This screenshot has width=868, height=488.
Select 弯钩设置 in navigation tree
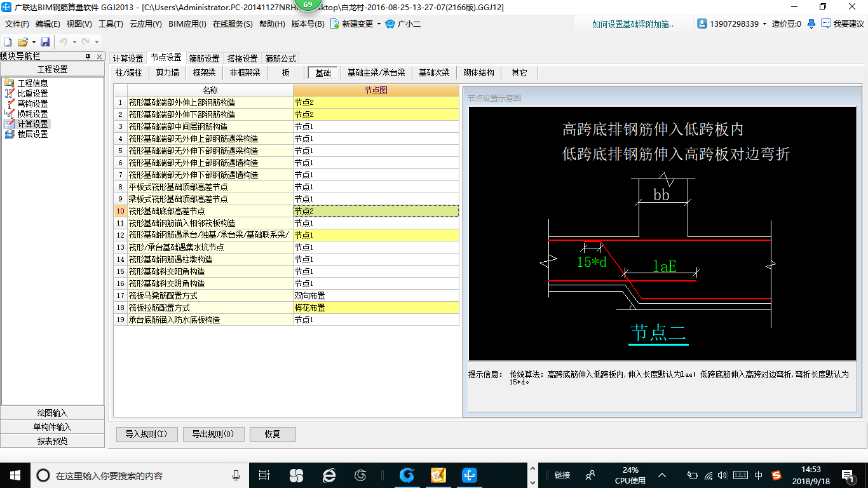[x=32, y=104]
